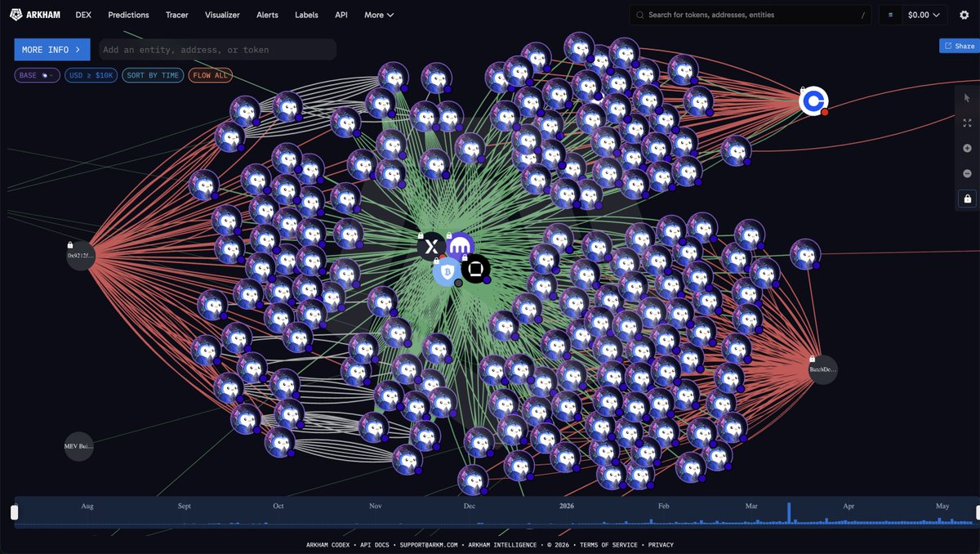
Task: Open Labels
Action: point(307,15)
